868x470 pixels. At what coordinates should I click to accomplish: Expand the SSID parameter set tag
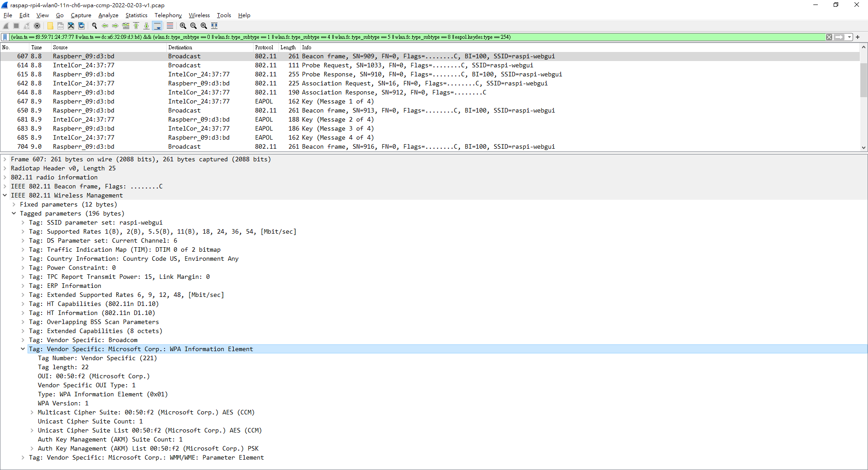point(23,222)
